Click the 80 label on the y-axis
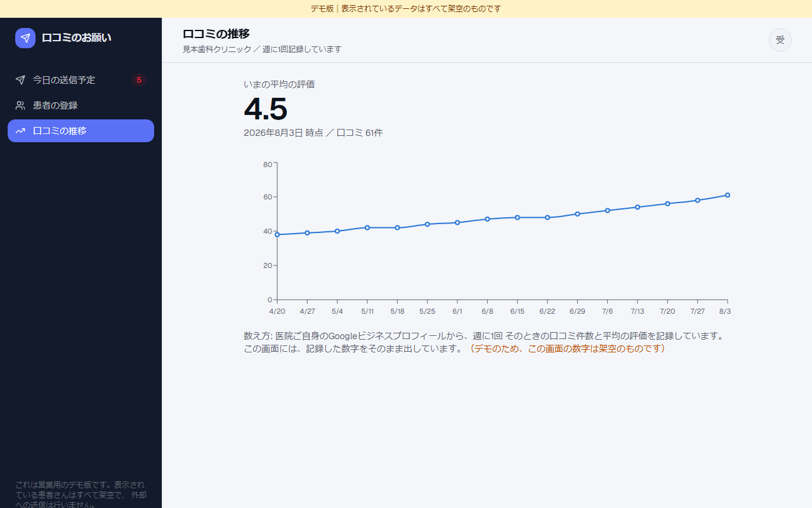The height and width of the screenshot is (508, 812). (267, 164)
